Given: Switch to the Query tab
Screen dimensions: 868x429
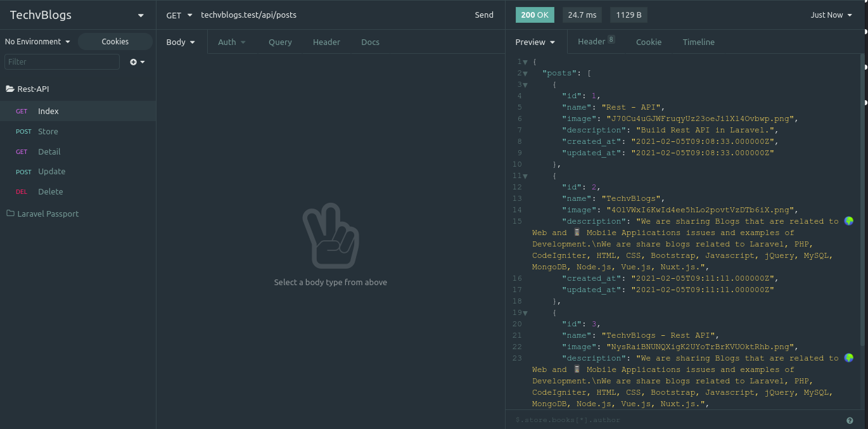Looking at the screenshot, I should pos(280,42).
